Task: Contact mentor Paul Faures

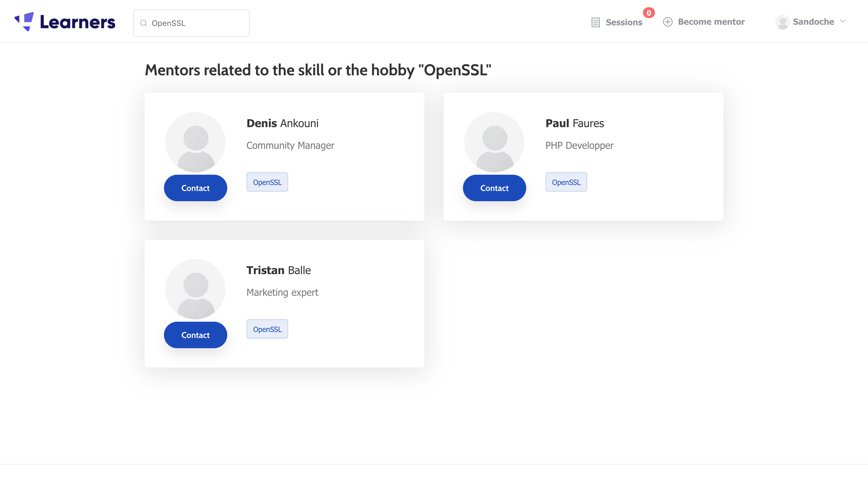Action: (494, 188)
